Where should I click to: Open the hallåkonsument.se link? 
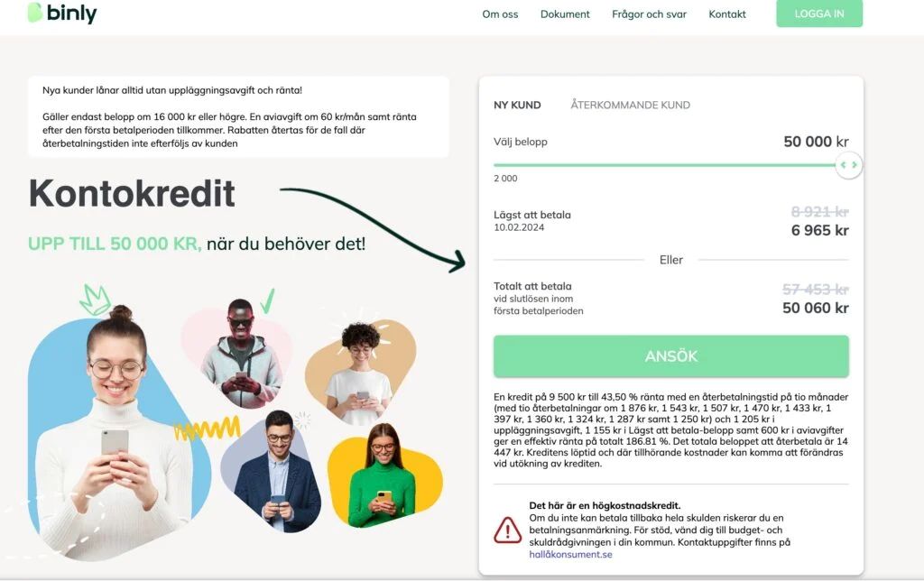[x=570, y=555]
